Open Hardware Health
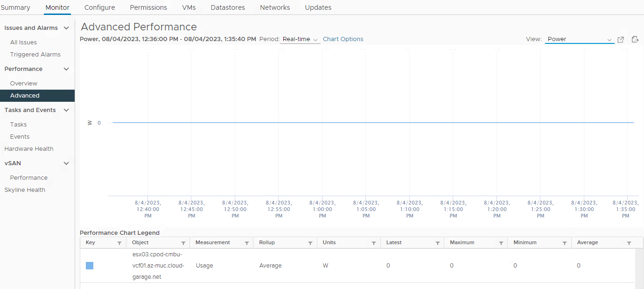 pyautogui.click(x=29, y=149)
